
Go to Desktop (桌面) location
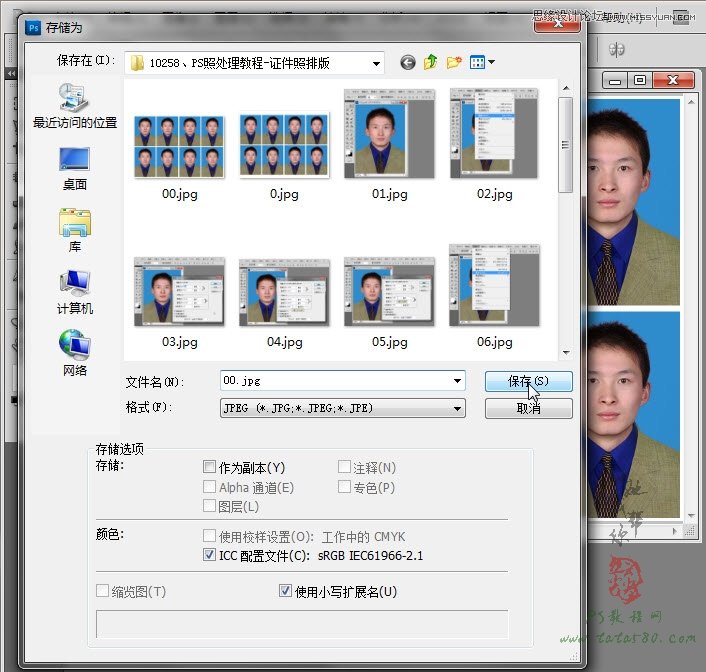(x=75, y=169)
